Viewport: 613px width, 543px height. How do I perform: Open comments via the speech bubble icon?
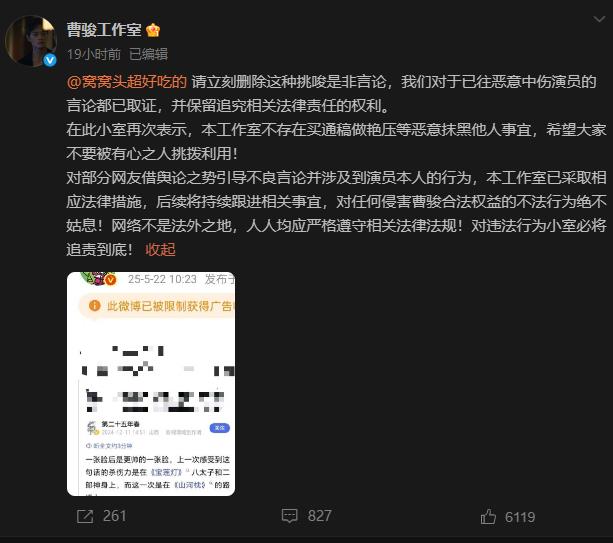290,516
